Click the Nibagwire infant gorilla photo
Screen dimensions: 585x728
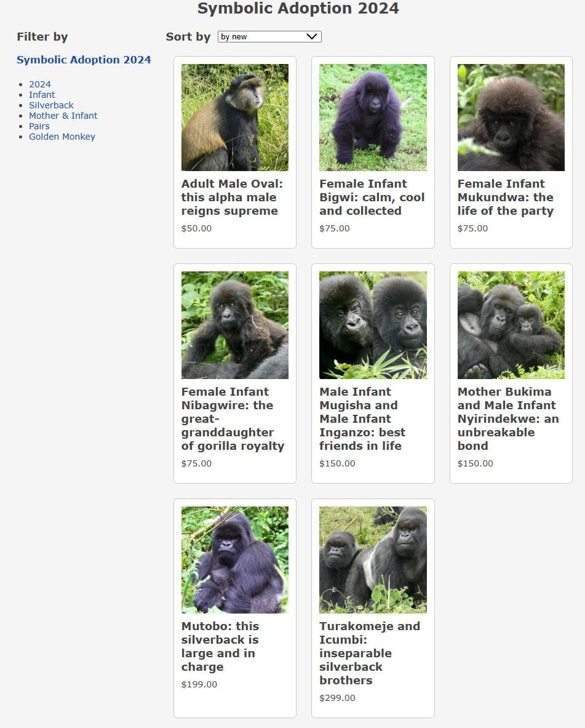(x=235, y=325)
